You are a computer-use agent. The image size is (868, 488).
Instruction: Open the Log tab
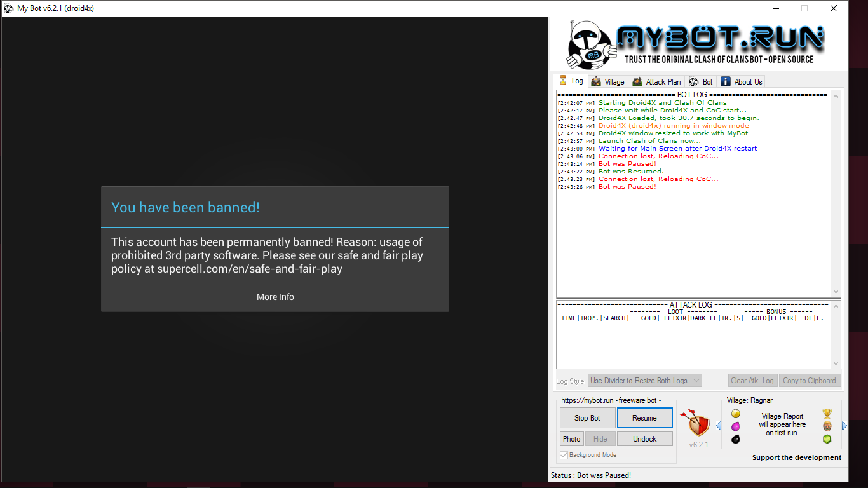click(570, 81)
